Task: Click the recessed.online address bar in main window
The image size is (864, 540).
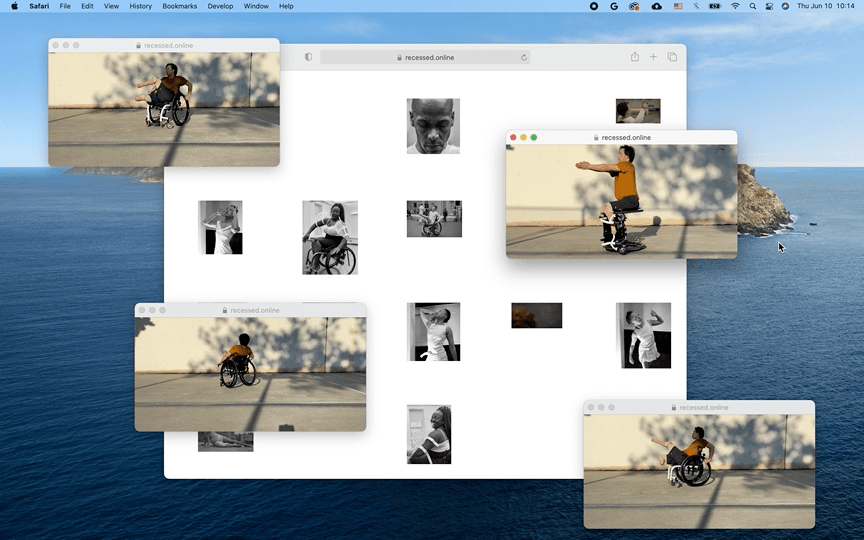Action: (x=425, y=57)
